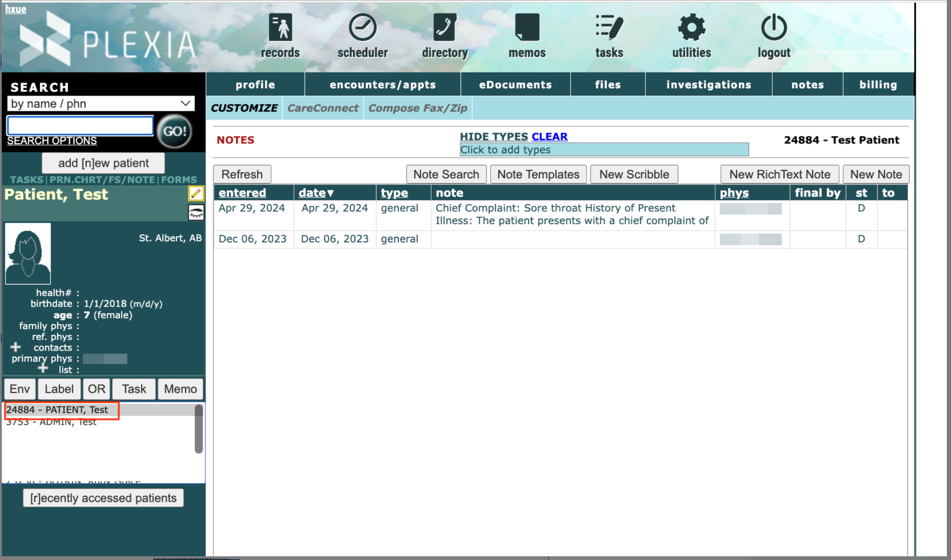Sort notes by phys column
This screenshot has height=560, width=951.
pos(734,193)
